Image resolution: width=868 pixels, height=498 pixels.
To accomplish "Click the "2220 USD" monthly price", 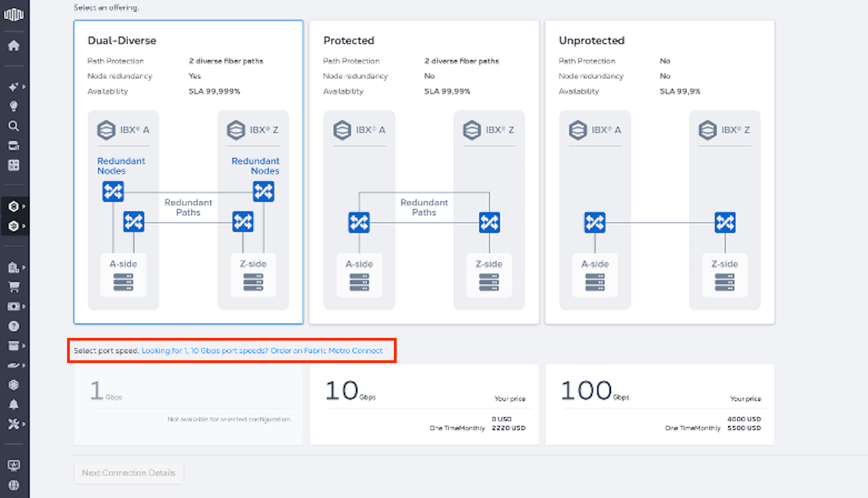I will [509, 428].
